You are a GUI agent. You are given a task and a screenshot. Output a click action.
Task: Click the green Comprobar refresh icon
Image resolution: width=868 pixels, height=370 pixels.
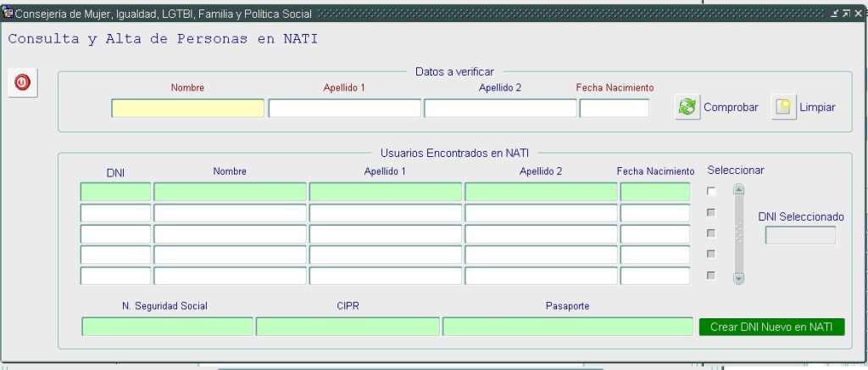click(x=687, y=108)
